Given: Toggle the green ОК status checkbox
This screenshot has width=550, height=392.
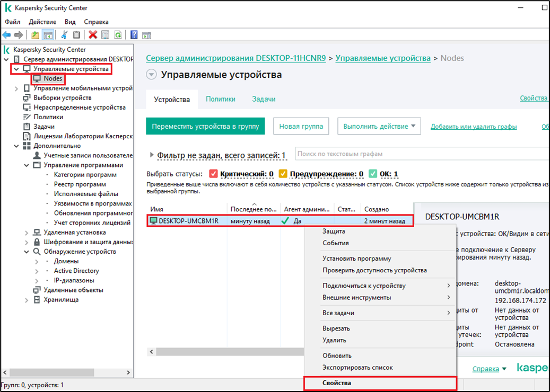Looking at the screenshot, I should point(373,174).
